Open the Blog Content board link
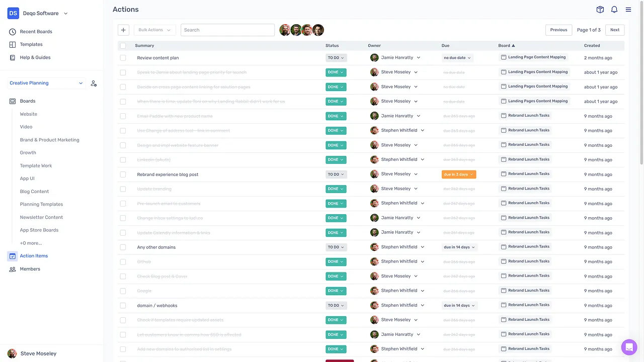 click(34, 191)
